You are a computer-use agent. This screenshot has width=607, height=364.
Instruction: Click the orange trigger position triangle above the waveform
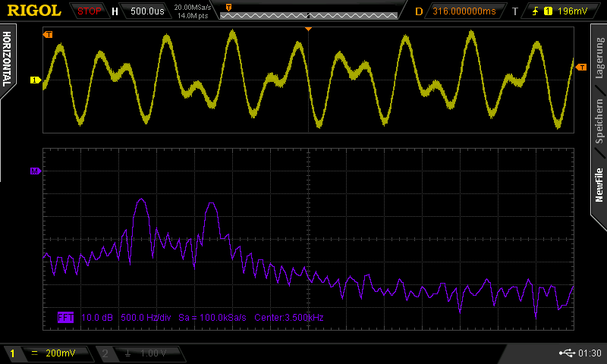(x=308, y=29)
